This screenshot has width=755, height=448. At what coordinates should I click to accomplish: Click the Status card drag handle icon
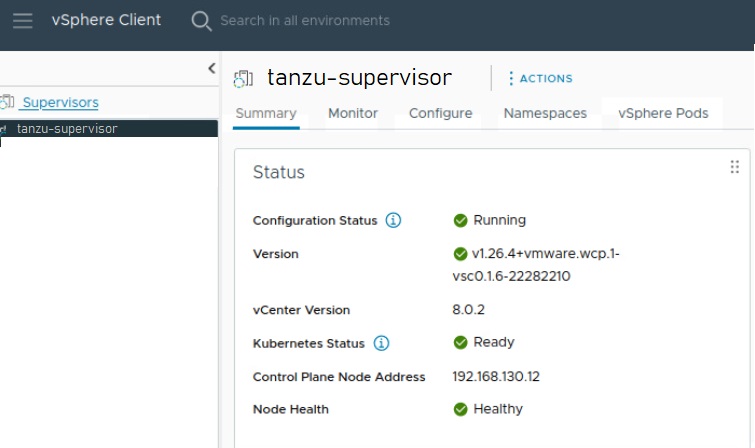point(735,167)
